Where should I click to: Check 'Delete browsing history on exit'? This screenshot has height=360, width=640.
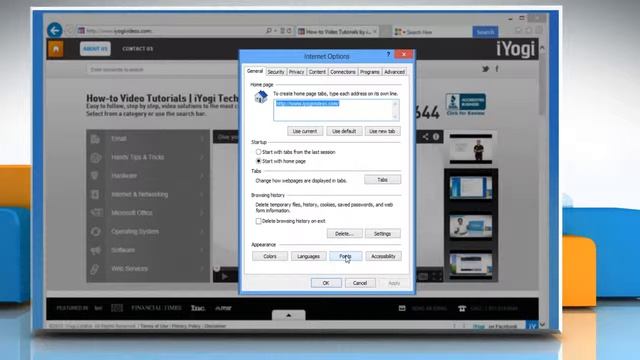pos(258,221)
